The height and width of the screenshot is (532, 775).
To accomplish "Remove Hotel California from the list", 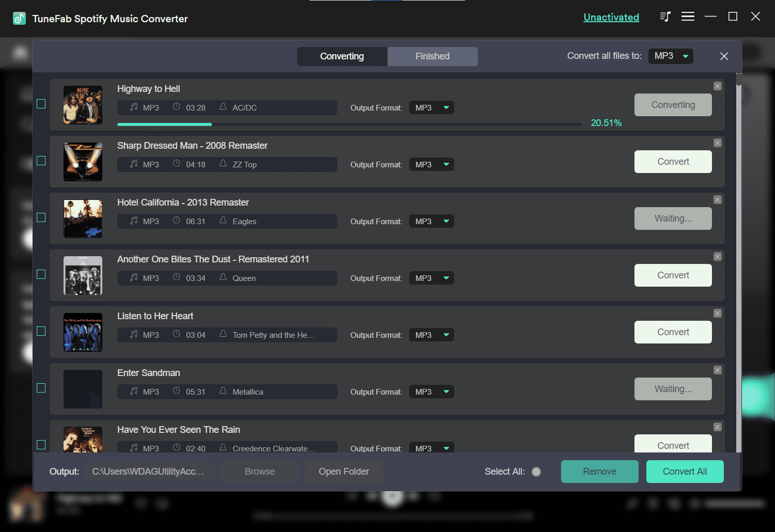I will pos(718,200).
